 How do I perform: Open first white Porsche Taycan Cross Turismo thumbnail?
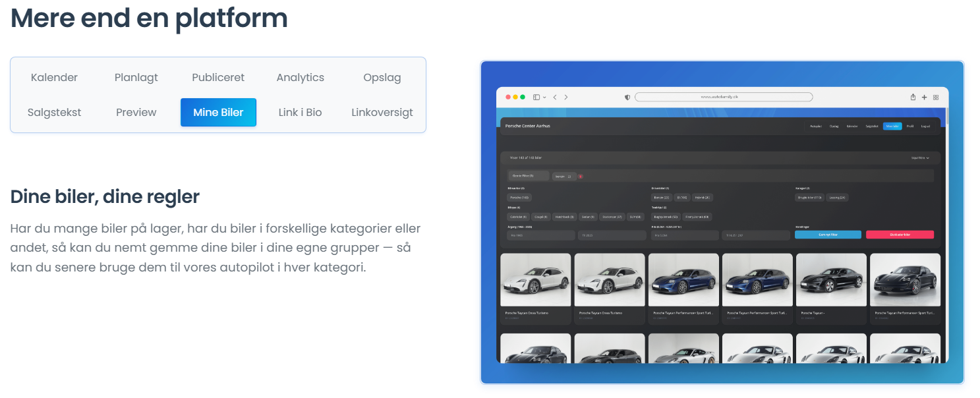tap(535, 280)
